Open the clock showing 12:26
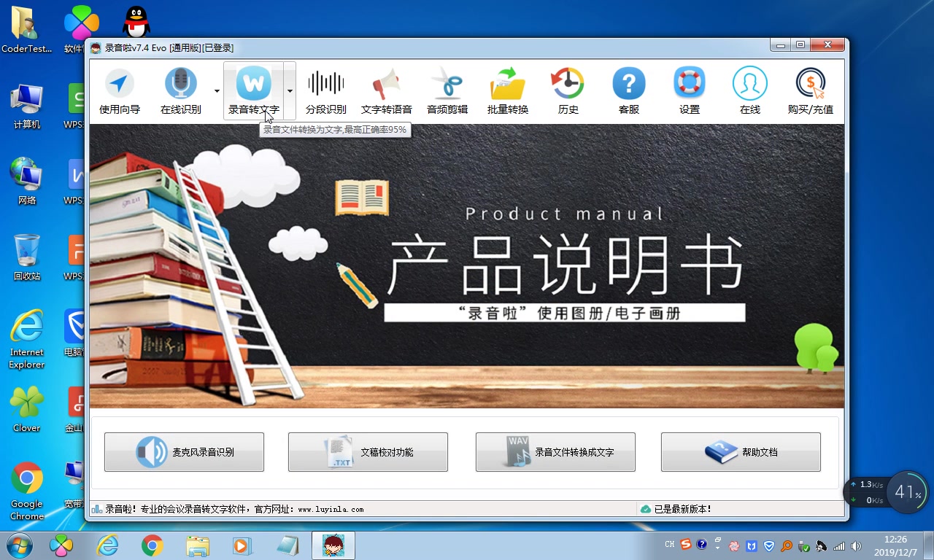 [895, 545]
